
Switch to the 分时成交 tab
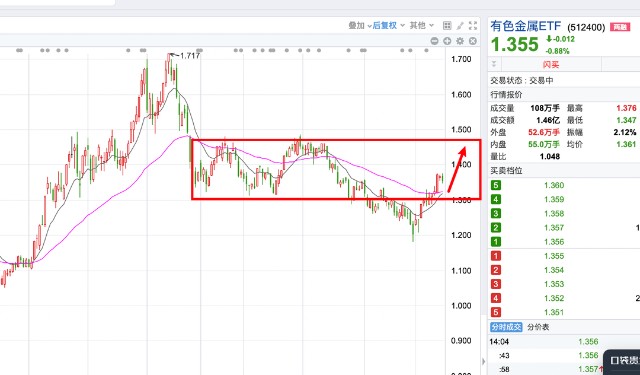(506, 327)
